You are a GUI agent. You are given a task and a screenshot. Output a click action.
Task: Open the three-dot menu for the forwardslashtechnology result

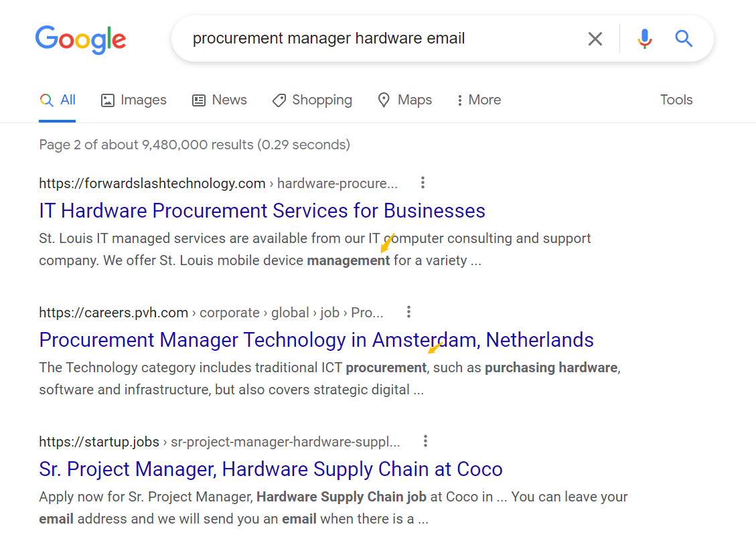click(423, 183)
